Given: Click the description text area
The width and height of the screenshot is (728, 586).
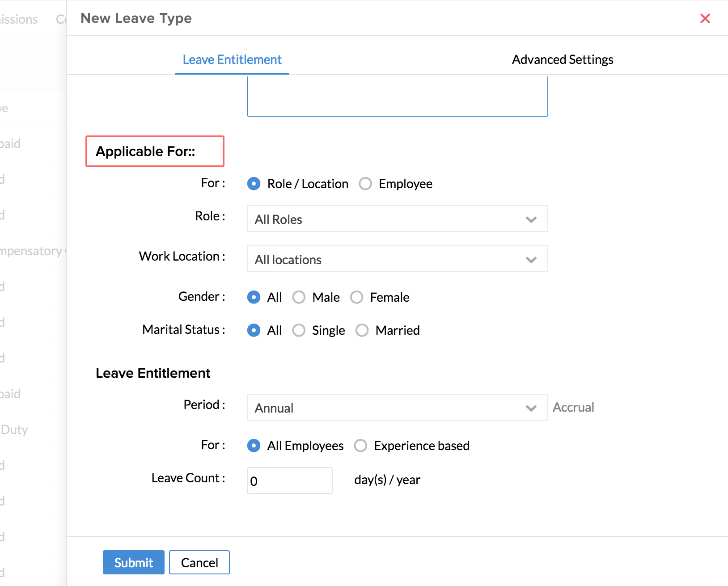Looking at the screenshot, I should point(397,96).
